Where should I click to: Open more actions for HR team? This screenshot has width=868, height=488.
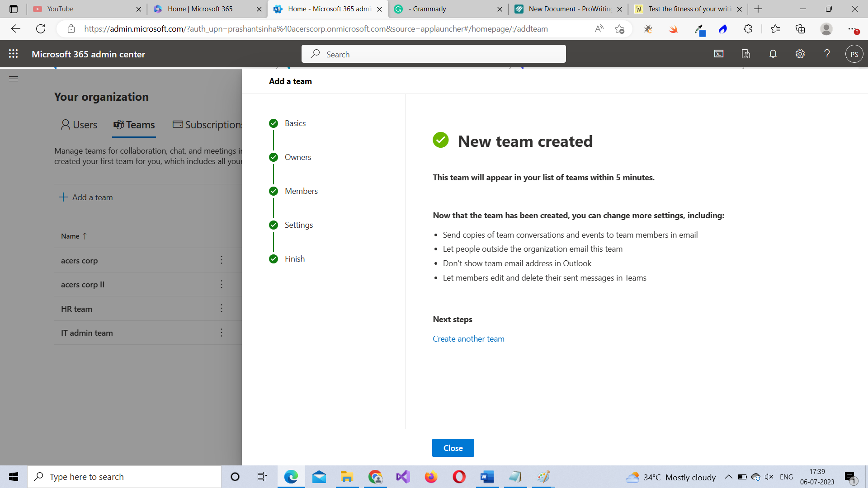[222, 308]
